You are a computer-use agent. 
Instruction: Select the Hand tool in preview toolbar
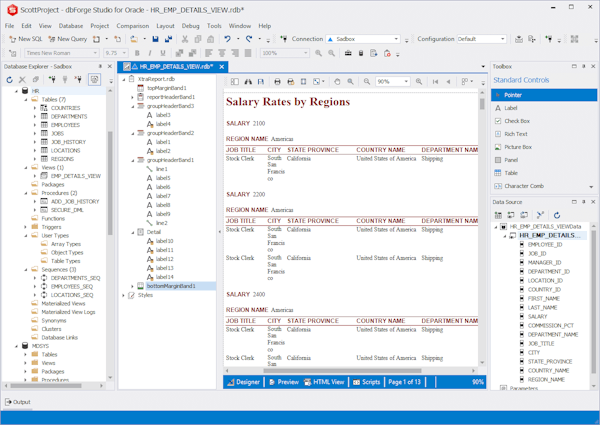click(x=337, y=81)
